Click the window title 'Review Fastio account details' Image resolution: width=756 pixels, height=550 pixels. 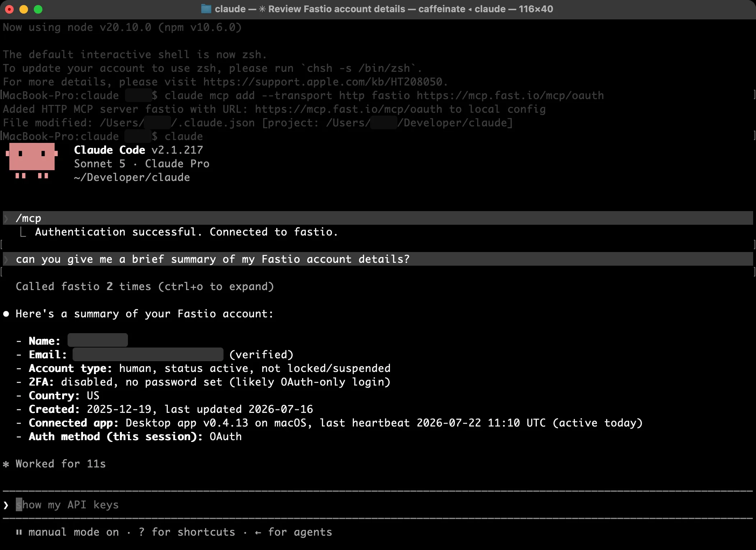coord(337,9)
